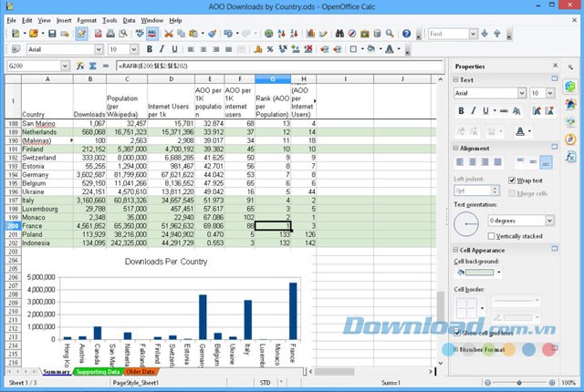The width and height of the screenshot is (584, 392).
Task: Open text orientation degrees dropdown
Action: click(x=549, y=221)
